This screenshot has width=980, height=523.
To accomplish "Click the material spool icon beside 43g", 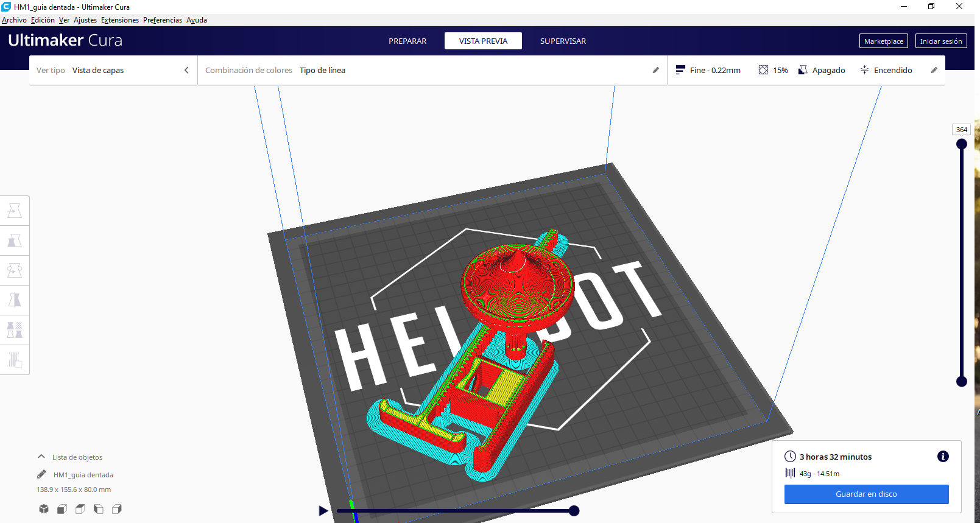I will [790, 473].
